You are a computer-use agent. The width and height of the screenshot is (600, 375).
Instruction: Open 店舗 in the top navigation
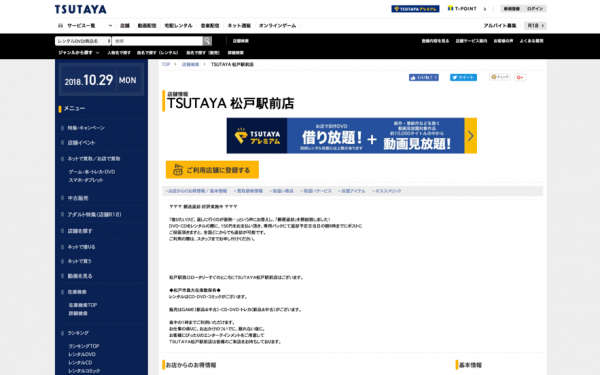click(125, 26)
